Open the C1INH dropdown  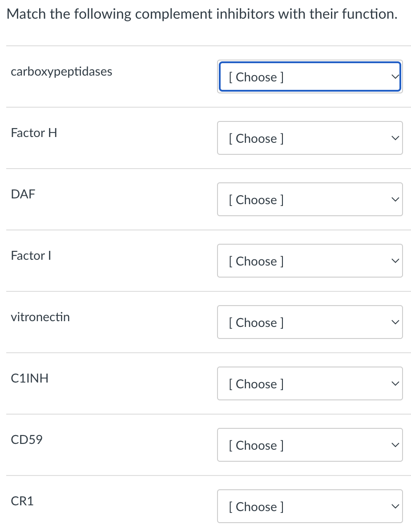(x=310, y=383)
